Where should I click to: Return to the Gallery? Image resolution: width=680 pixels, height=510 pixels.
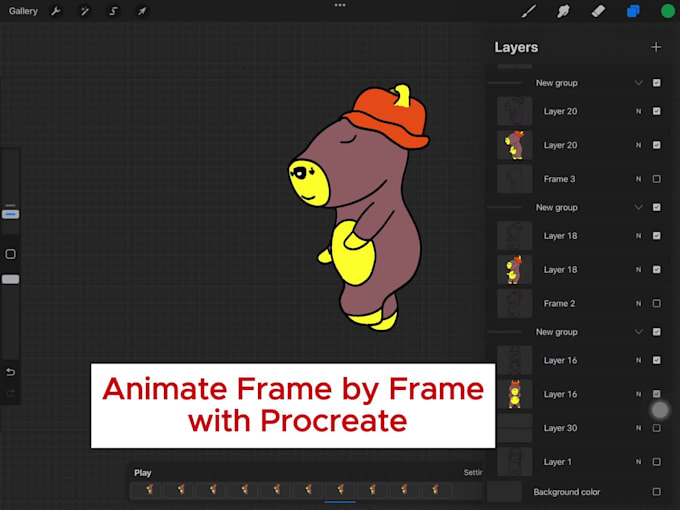(x=23, y=11)
